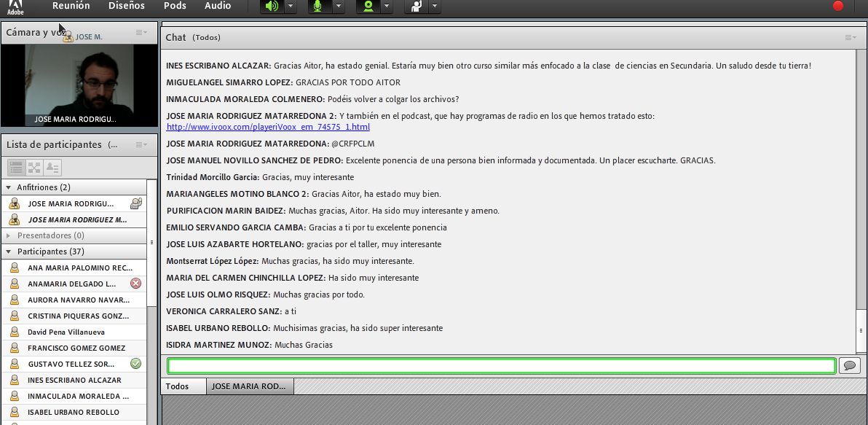Open the Chat pod options menu
This screenshot has height=425, width=868.
851,37
